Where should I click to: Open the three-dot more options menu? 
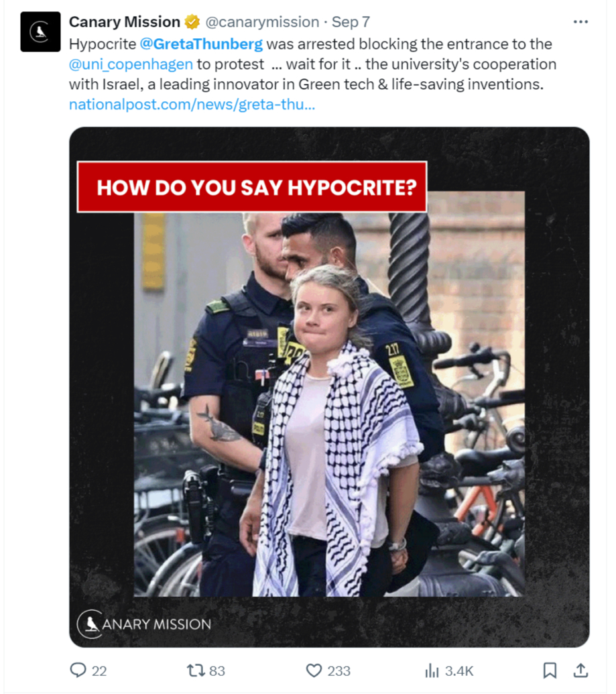(x=580, y=21)
